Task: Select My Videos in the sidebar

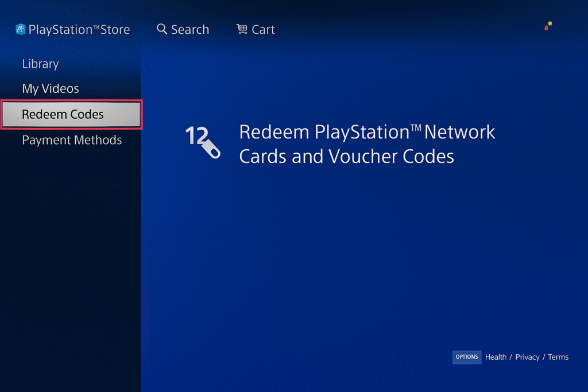Action: pyautogui.click(x=51, y=89)
